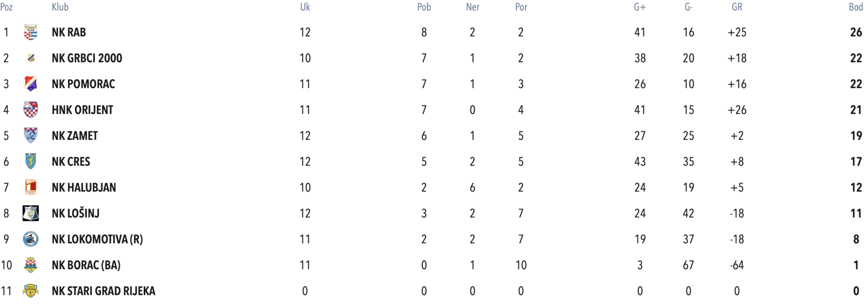The height and width of the screenshot is (304, 868).
Task: Click the Bod column header
Action: pyautogui.click(x=856, y=7)
